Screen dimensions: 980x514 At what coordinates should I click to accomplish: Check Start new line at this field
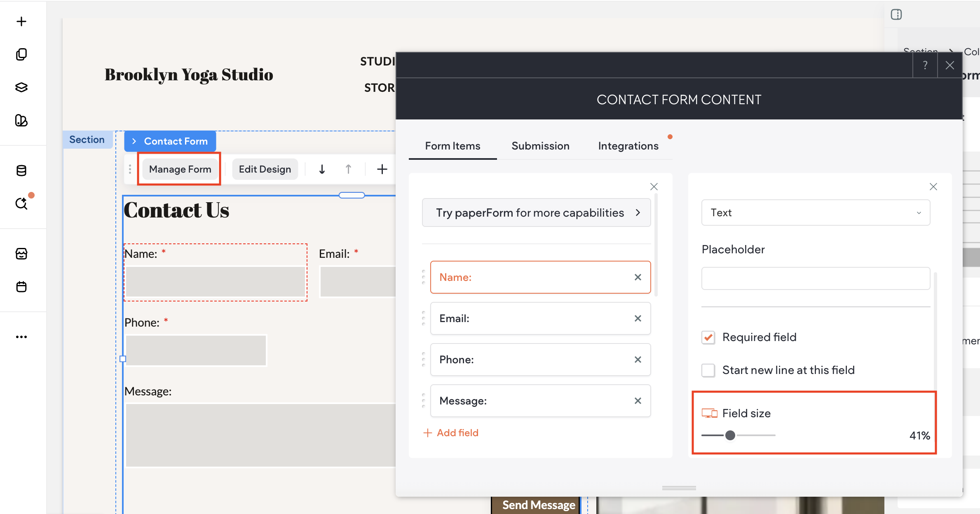[708, 370]
